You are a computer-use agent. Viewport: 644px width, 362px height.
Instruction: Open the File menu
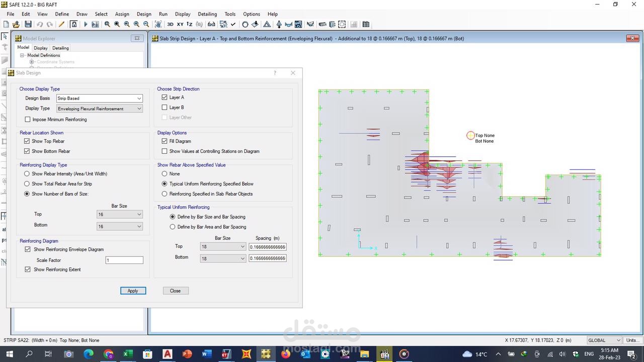pos(10,14)
